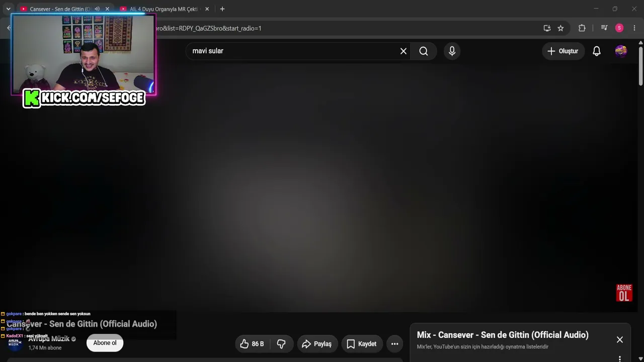Dislike the Cansever video
This screenshot has width=644, height=362.
[281, 344]
